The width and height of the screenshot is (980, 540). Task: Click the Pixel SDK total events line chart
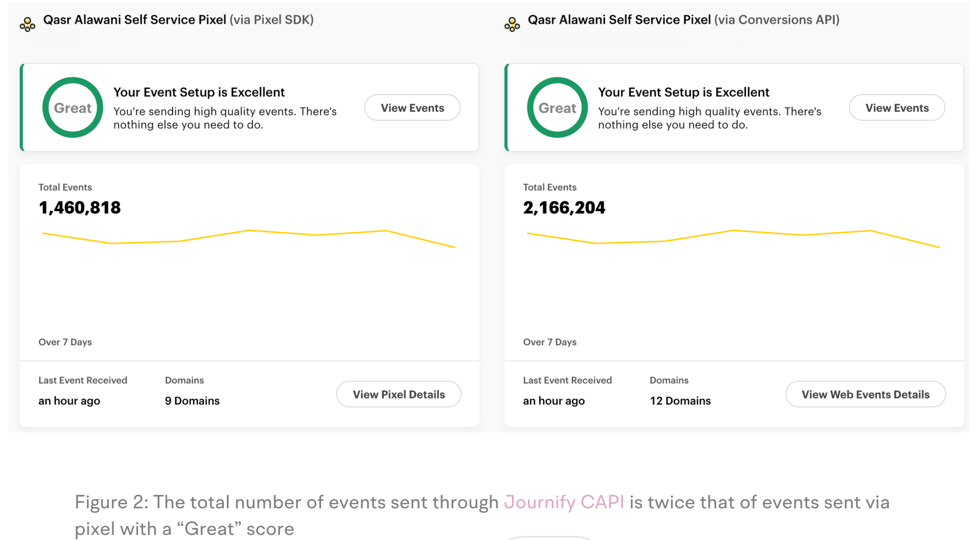(x=249, y=238)
